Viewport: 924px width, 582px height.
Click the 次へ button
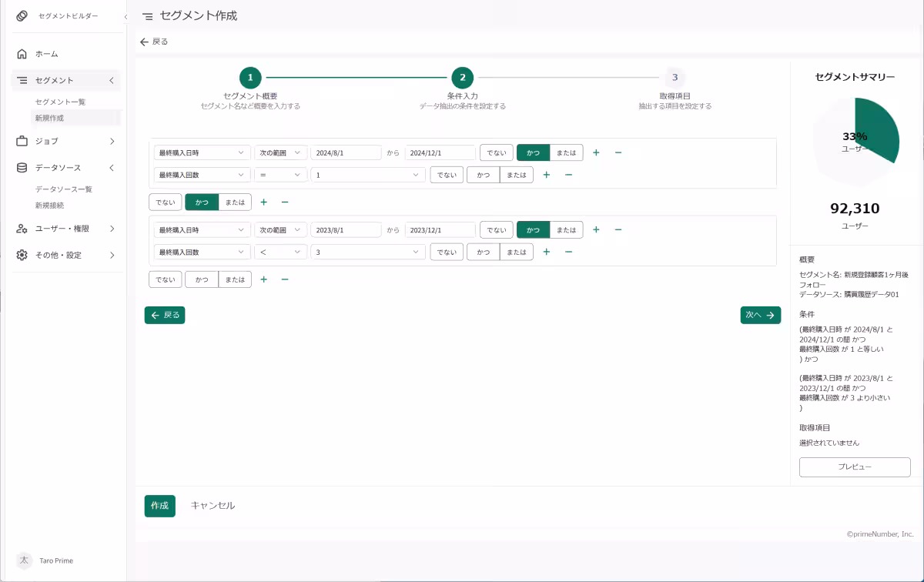[x=760, y=315]
